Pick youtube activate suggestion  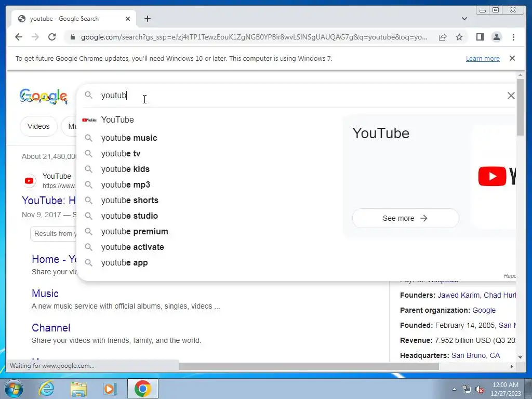210,247
